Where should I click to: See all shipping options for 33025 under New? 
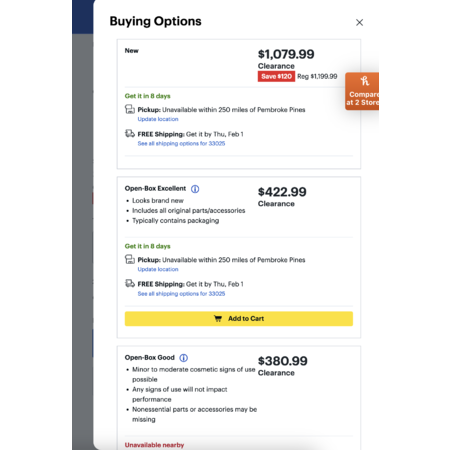[x=181, y=143]
